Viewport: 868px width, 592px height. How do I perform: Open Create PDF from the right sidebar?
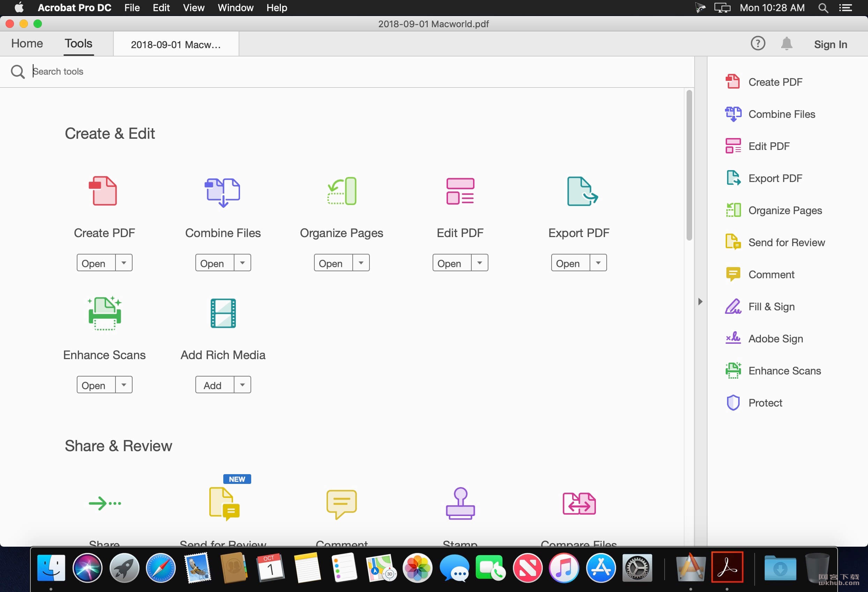[763, 82]
